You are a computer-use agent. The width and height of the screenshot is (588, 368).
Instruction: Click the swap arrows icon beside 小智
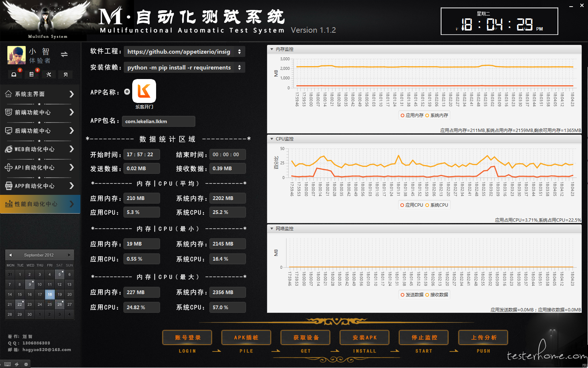tap(64, 54)
